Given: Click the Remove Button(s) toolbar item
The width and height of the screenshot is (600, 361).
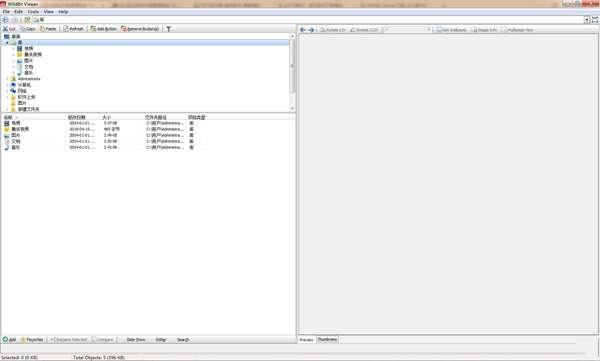Looking at the screenshot, I should pos(140,29).
